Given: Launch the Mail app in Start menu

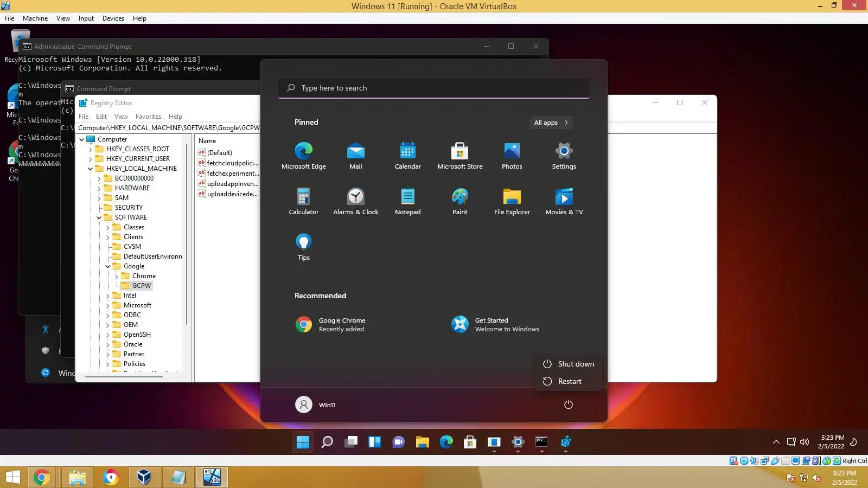Looking at the screenshot, I should pos(356,156).
